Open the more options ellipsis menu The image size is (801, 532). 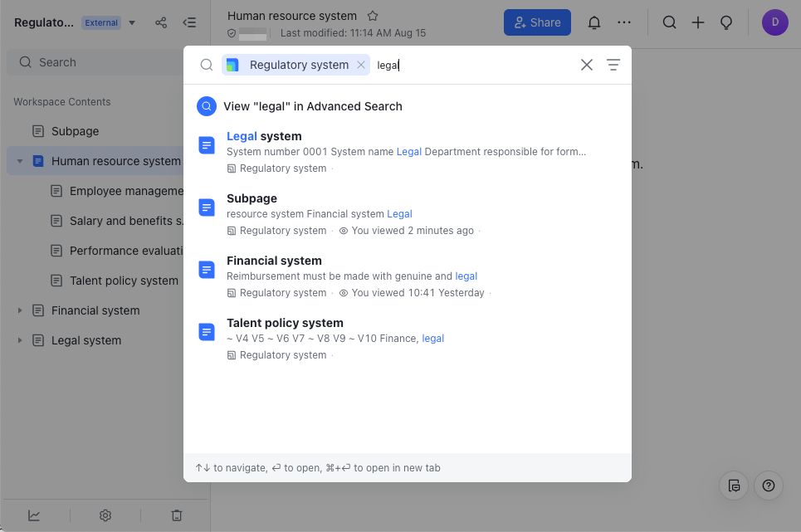coord(623,22)
